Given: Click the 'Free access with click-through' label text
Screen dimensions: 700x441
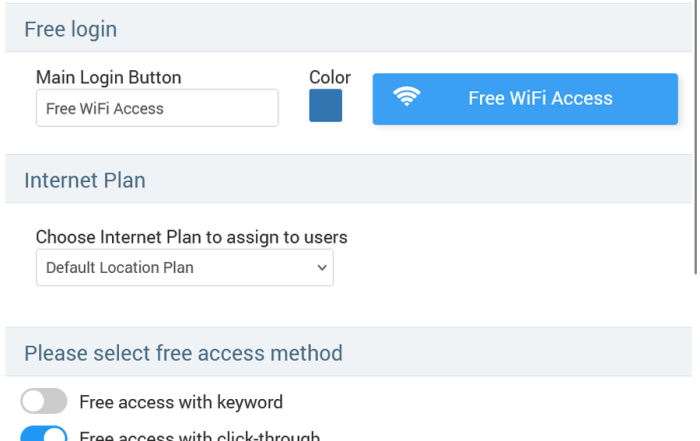Looking at the screenshot, I should 200,435.
